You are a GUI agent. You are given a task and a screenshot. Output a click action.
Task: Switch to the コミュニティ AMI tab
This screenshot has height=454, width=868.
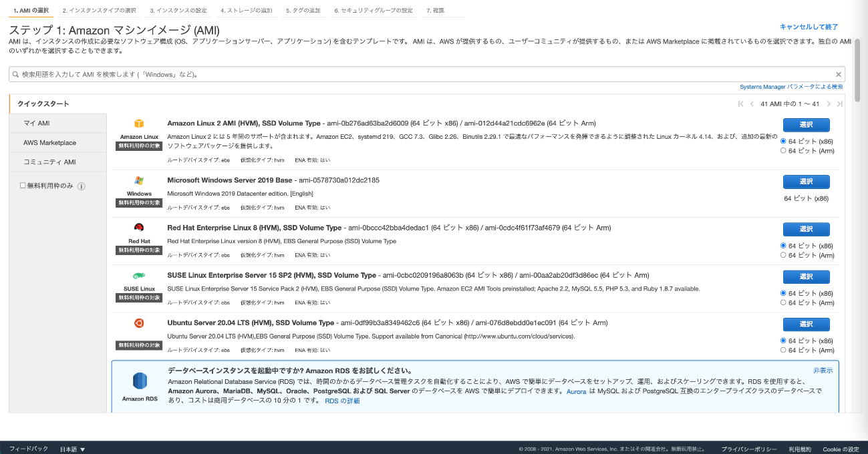click(x=49, y=162)
